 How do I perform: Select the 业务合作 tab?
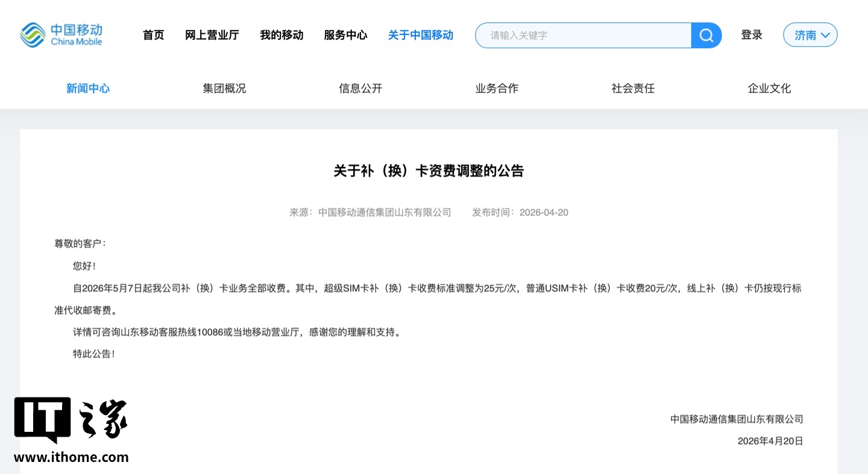pyautogui.click(x=497, y=89)
